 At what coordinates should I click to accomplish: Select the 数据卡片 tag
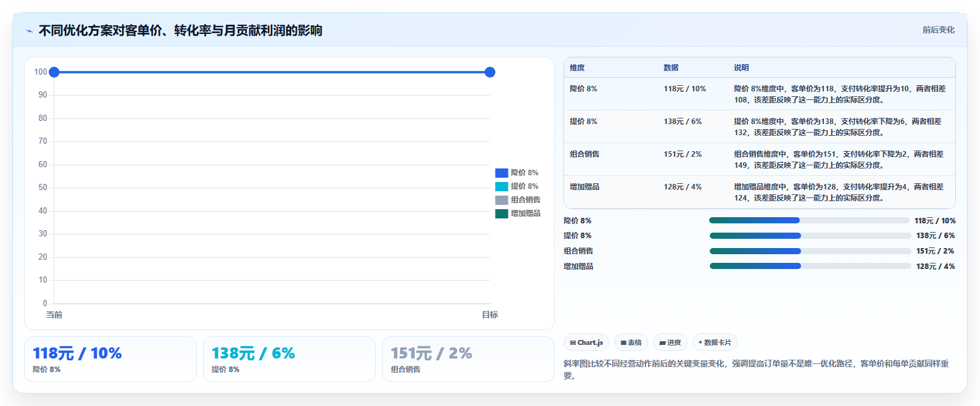pos(715,342)
